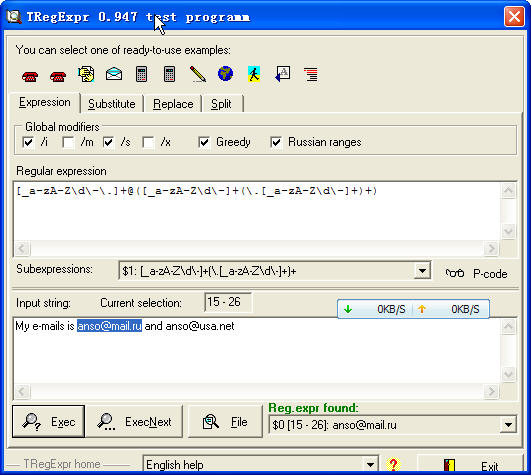Select the first red telephone example
Screen dimensions: 531x475
point(30,75)
